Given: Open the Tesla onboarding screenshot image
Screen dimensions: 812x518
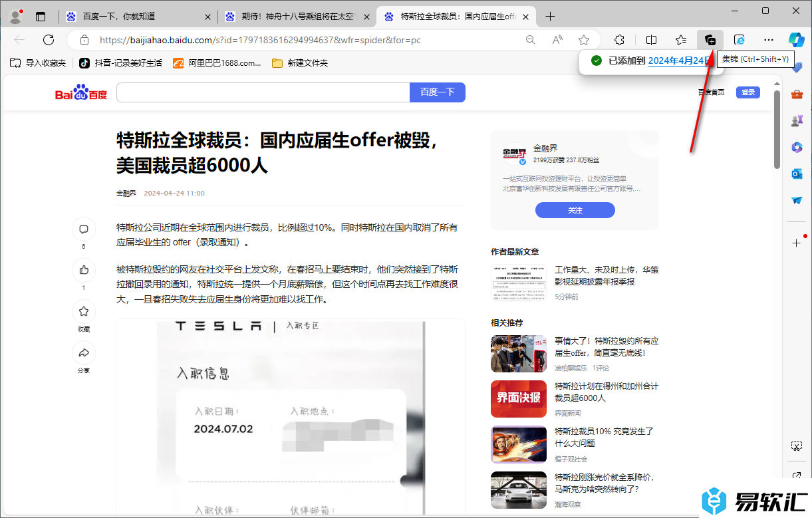Looking at the screenshot, I should (291, 416).
